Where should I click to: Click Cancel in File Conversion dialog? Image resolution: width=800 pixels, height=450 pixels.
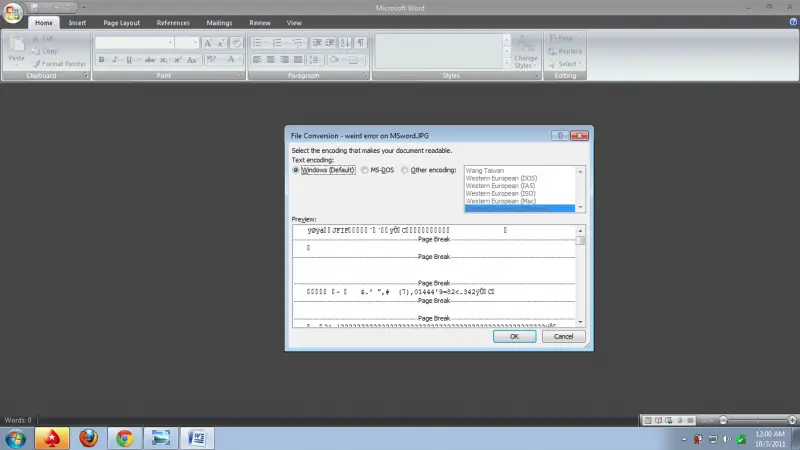(563, 336)
